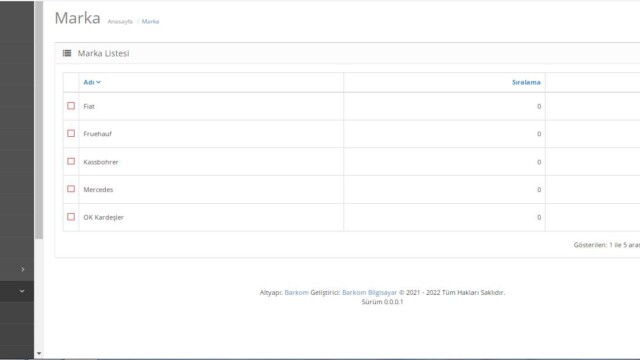Click the sidebar scrollbar down arrow
Screen dimensions: 640x360
point(39,353)
